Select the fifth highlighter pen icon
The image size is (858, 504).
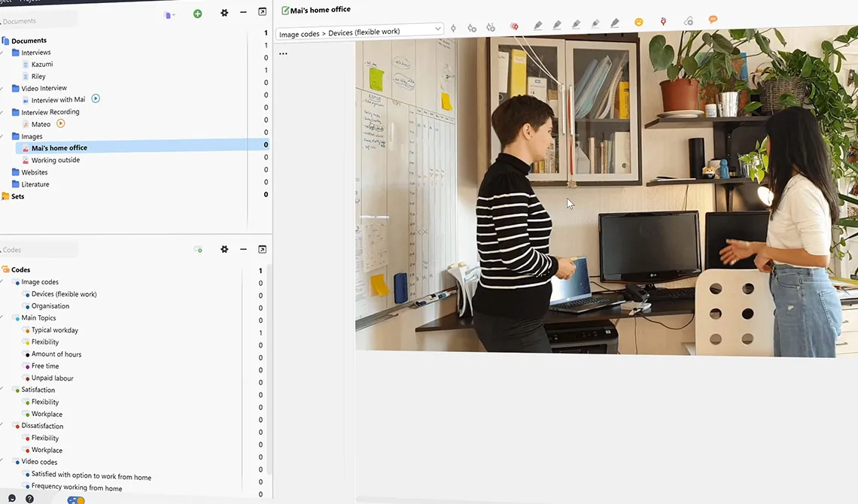pos(615,23)
